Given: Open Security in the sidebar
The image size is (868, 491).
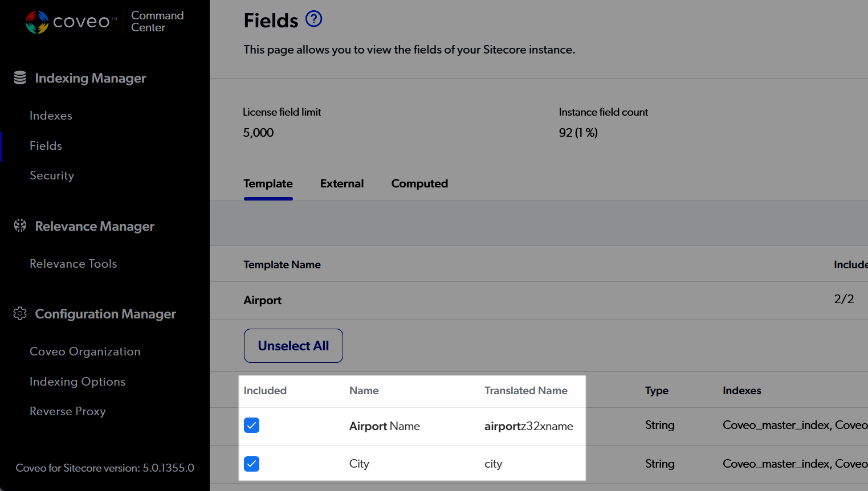Looking at the screenshot, I should tap(52, 175).
